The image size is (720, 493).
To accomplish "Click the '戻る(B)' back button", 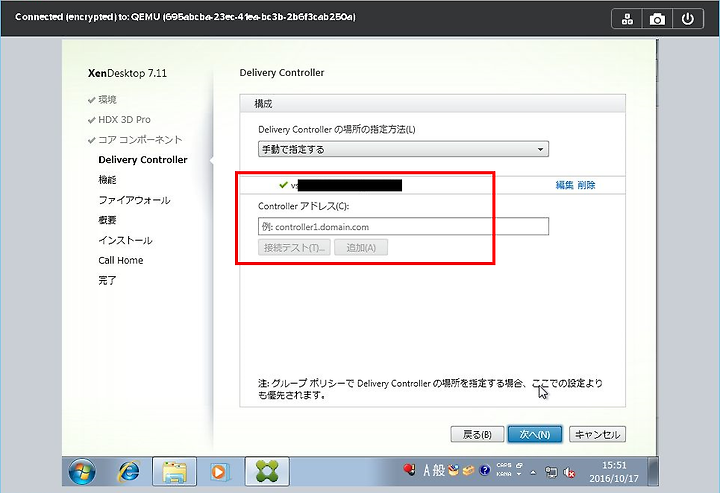I will pyautogui.click(x=477, y=434).
